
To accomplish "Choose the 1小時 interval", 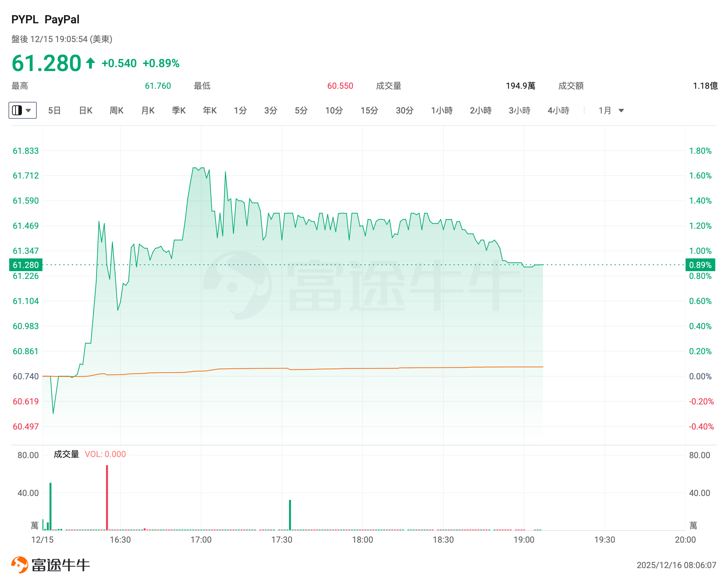I will [x=442, y=111].
